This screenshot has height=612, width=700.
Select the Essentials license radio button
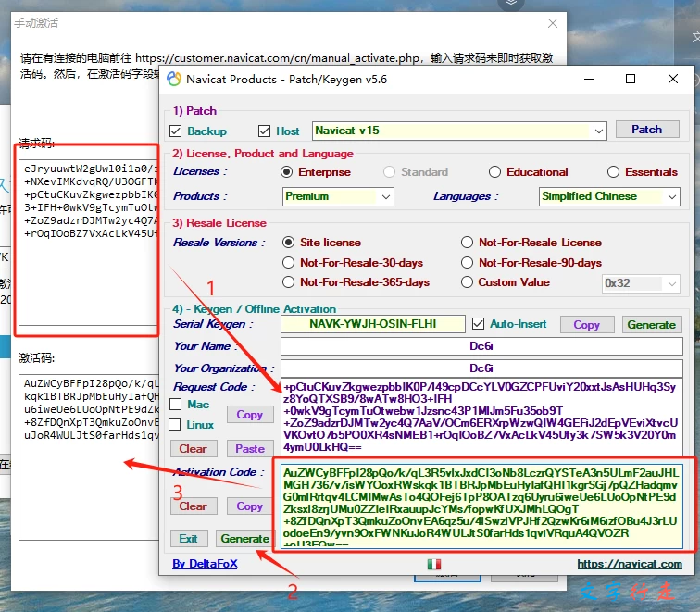tap(613, 172)
